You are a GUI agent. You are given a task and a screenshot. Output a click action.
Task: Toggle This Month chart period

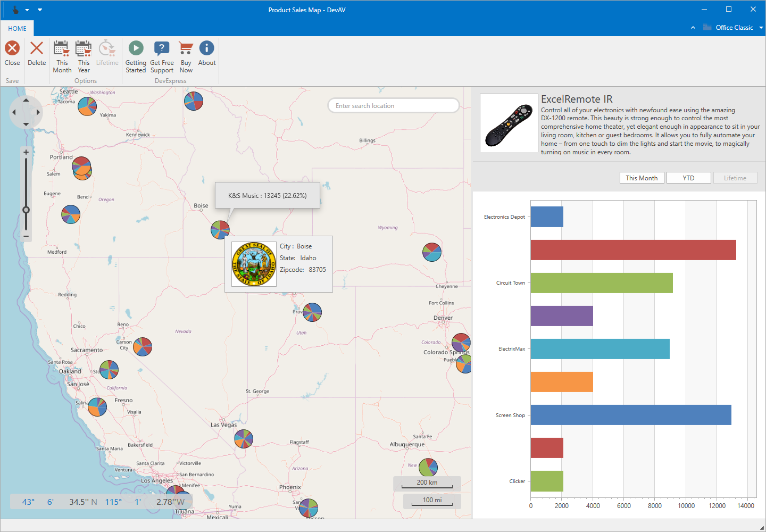tap(642, 178)
